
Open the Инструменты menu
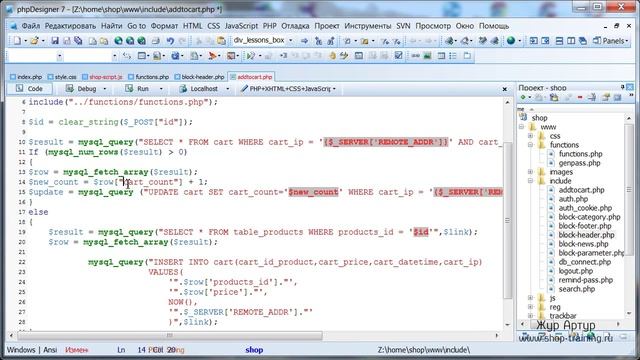pos(368,26)
